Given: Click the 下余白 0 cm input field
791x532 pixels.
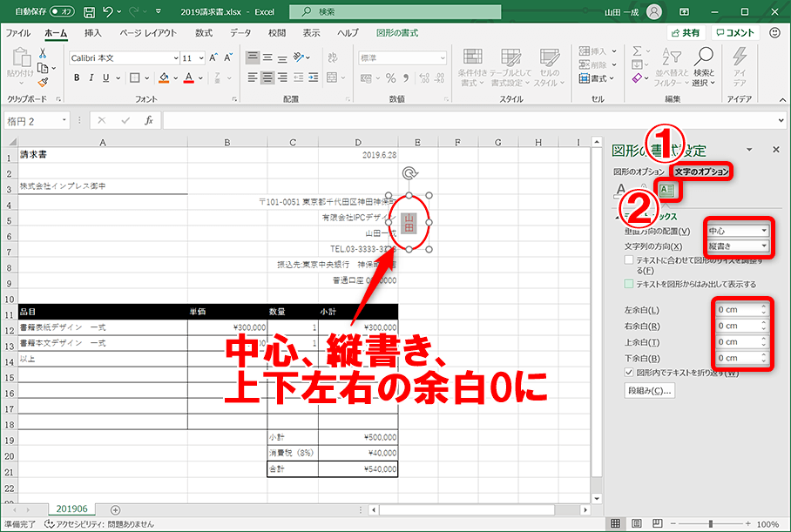Looking at the screenshot, I should click(x=742, y=358).
